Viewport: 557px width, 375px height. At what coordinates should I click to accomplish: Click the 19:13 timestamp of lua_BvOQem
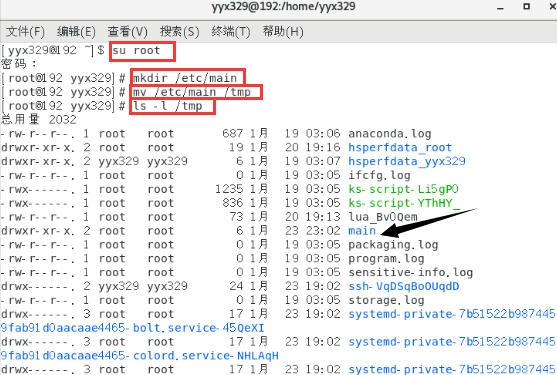pyautogui.click(x=323, y=217)
